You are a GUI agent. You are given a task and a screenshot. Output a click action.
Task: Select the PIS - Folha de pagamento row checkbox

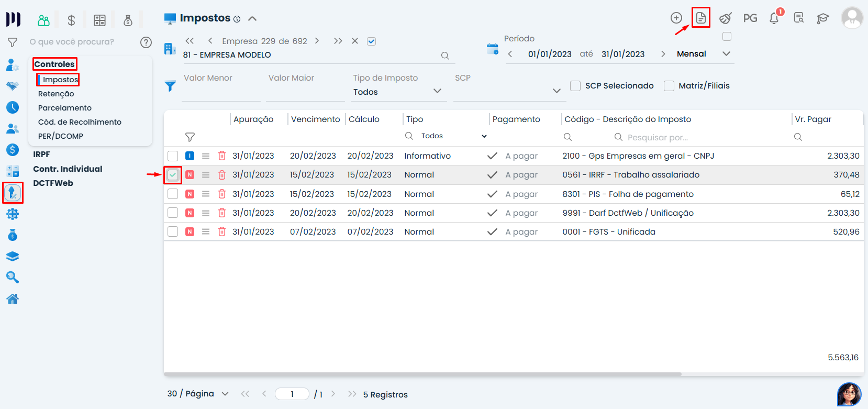(x=173, y=194)
